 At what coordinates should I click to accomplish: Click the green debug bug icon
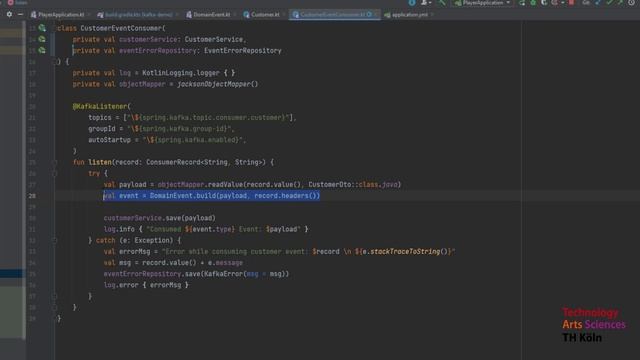pyautogui.click(x=533, y=3)
